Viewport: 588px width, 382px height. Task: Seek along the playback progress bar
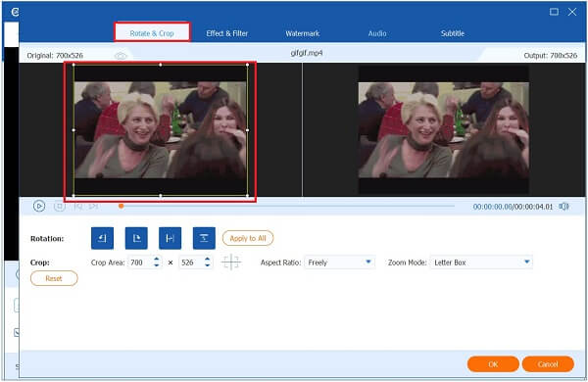click(x=287, y=206)
